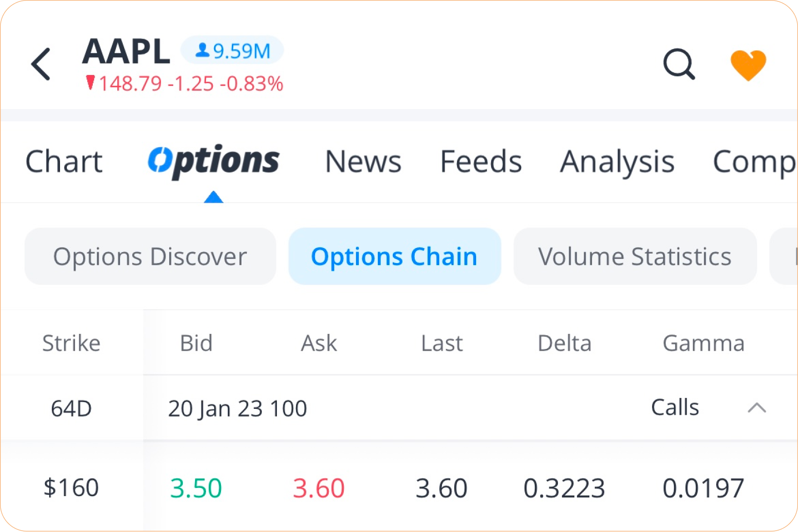The image size is (798, 532).
Task: Select the $160 strike row
Action: (x=71, y=487)
